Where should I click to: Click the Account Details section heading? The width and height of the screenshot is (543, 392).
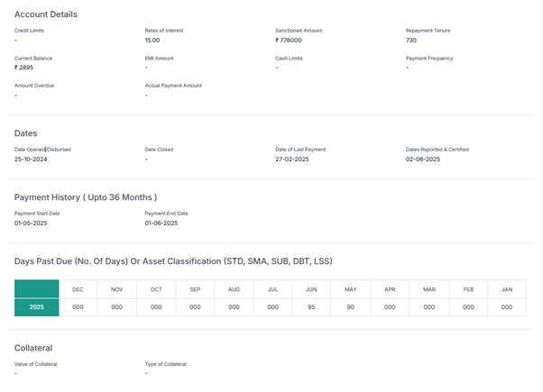(45, 14)
